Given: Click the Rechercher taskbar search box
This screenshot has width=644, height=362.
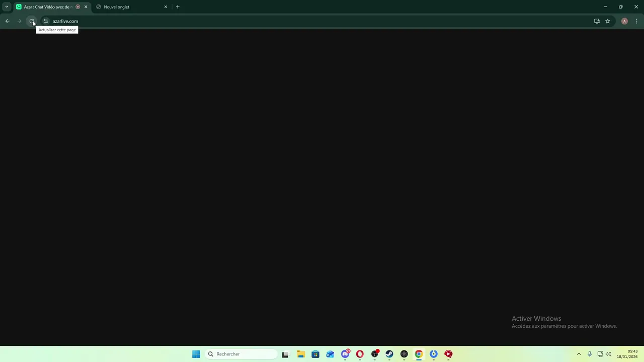Looking at the screenshot, I should (241, 354).
